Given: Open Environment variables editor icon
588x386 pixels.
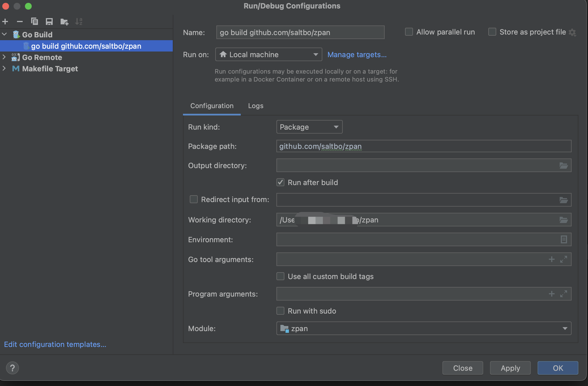Looking at the screenshot, I should pyautogui.click(x=564, y=240).
